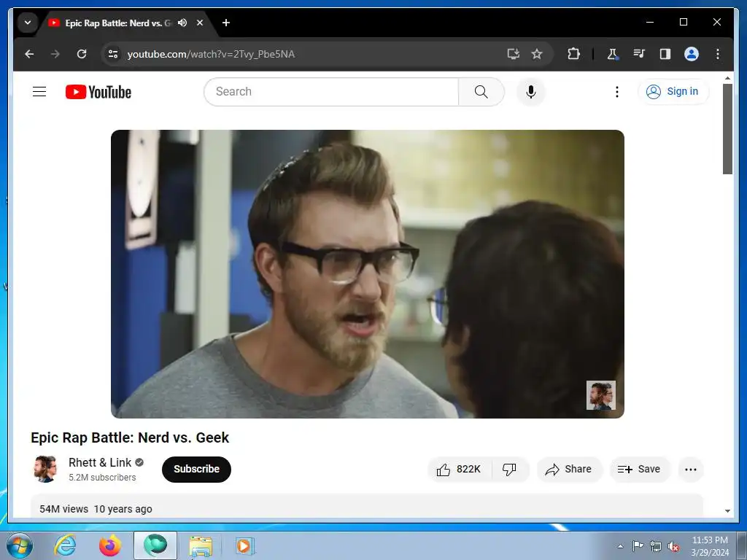Go back with the browser back arrow
Screen dimensions: 747x560
point(29,54)
